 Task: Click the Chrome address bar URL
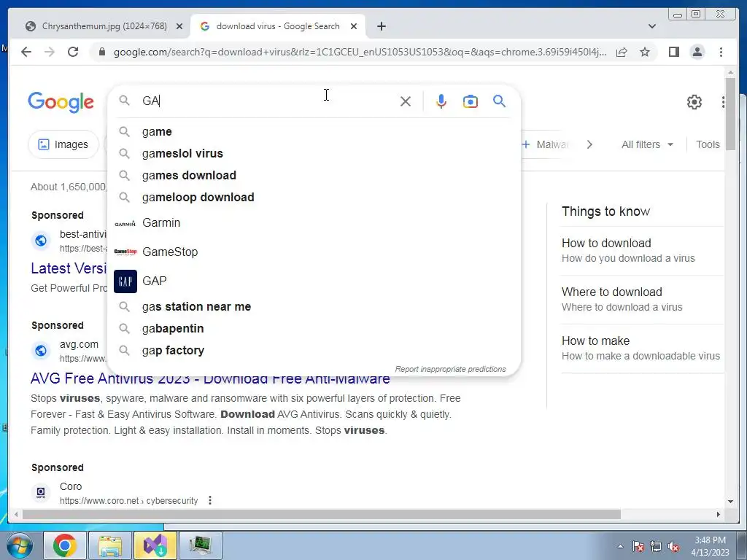click(x=360, y=52)
